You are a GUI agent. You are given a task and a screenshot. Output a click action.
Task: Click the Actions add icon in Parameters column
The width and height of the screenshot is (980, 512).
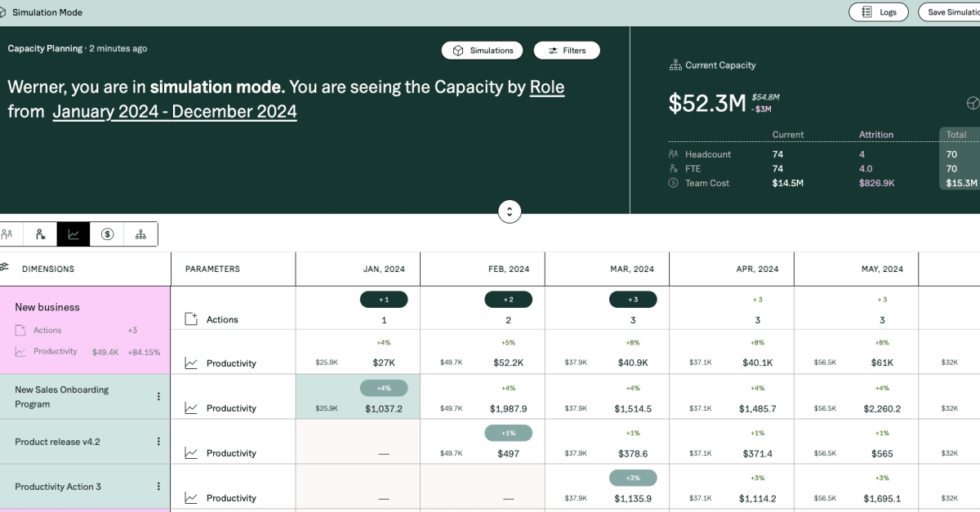[x=191, y=319]
